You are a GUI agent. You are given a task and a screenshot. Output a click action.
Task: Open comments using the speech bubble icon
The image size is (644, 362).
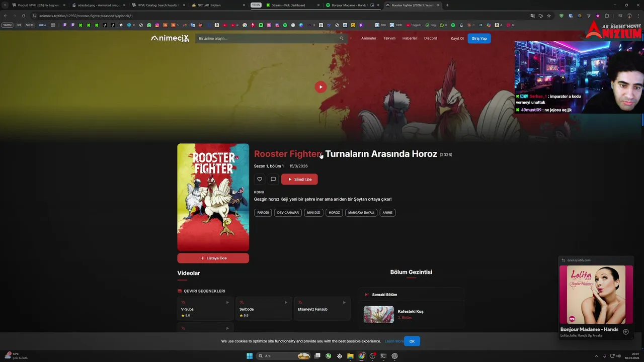tap(273, 179)
